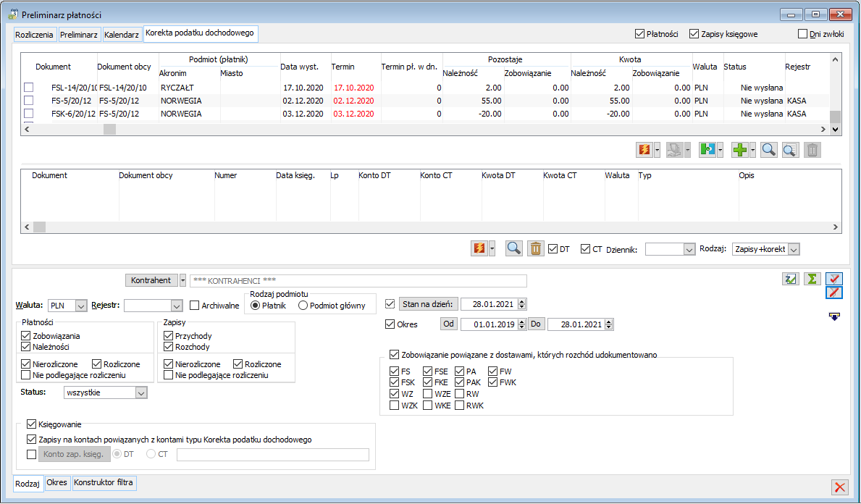This screenshot has height=504, width=861.
Task: Click the Do date button
Action: tap(536, 324)
